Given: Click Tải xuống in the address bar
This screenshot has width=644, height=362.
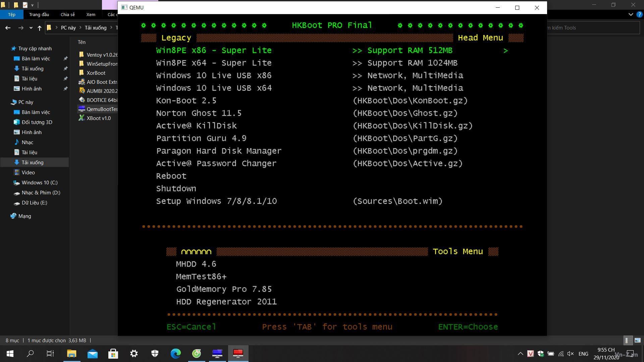Looking at the screenshot, I should tap(96, 28).
